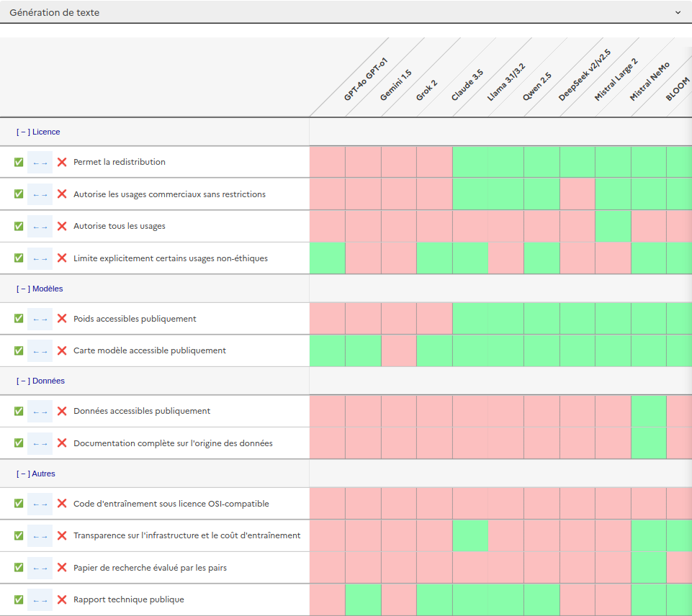Select the Mistral NeMo column header

[649, 81]
